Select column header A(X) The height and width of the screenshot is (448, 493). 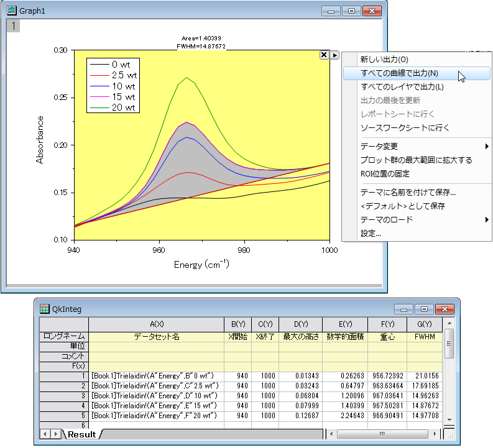pos(156,324)
